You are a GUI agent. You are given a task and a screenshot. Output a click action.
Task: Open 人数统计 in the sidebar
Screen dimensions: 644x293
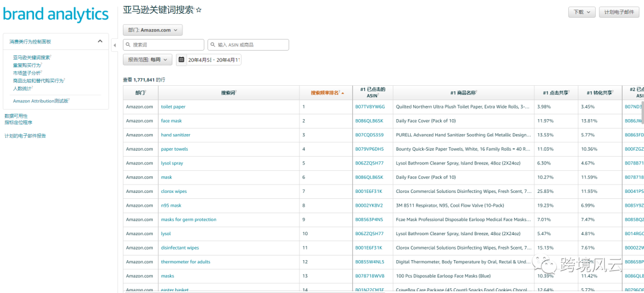(x=23, y=88)
